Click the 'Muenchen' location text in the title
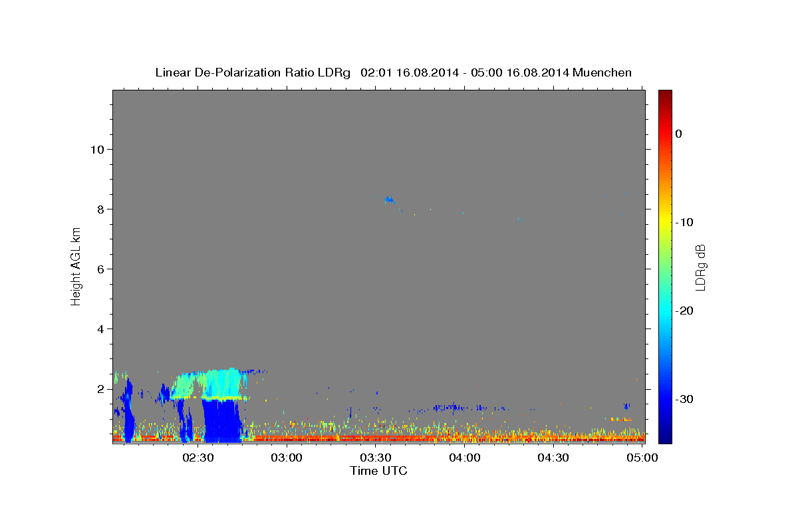798x532 pixels. coord(602,72)
